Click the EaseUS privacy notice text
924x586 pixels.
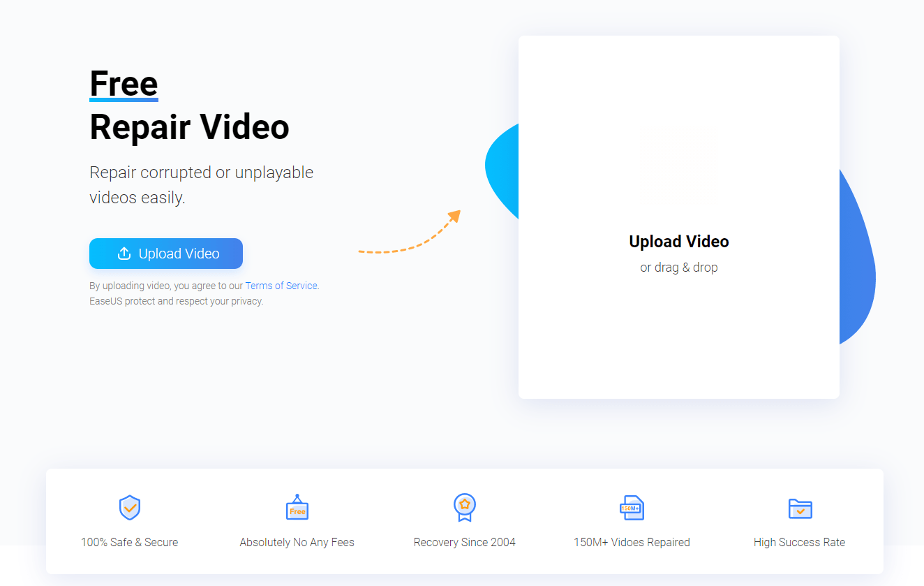click(176, 302)
